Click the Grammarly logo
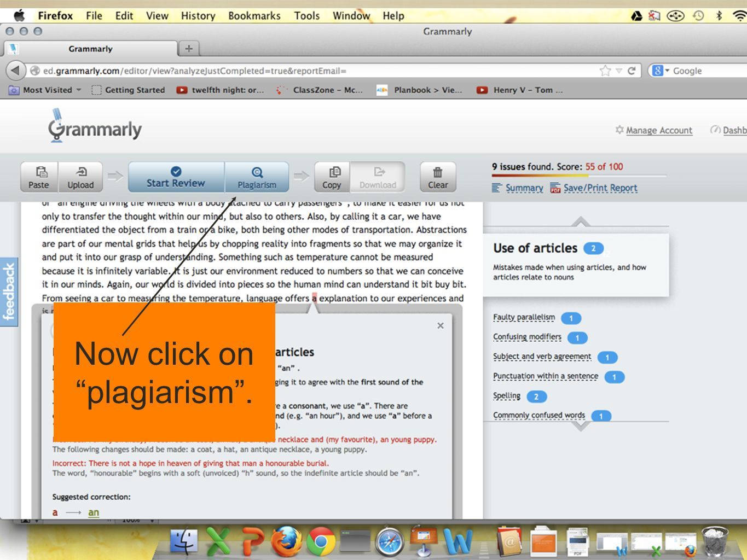 (95, 126)
